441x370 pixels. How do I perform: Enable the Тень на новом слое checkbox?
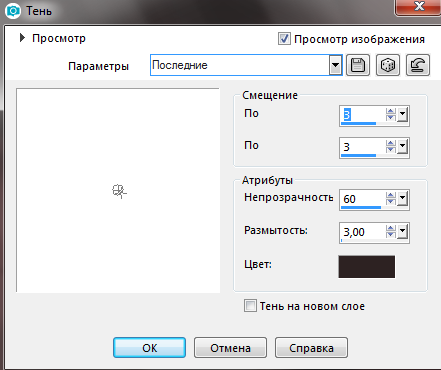point(250,306)
